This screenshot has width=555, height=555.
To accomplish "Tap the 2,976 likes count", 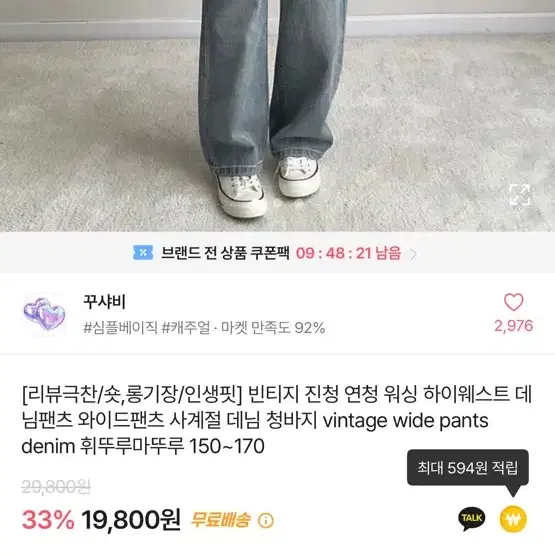I will click(513, 326).
